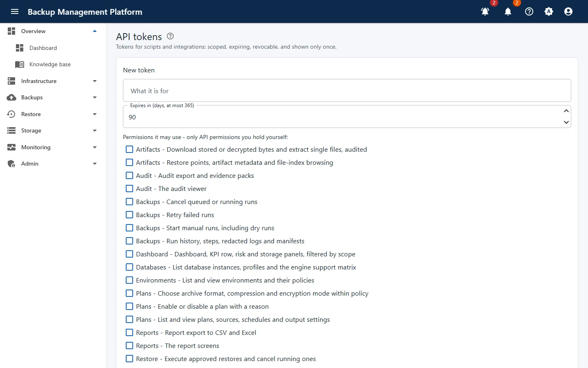Focus the "What it is for" field
The image size is (588, 368).
(x=347, y=90)
